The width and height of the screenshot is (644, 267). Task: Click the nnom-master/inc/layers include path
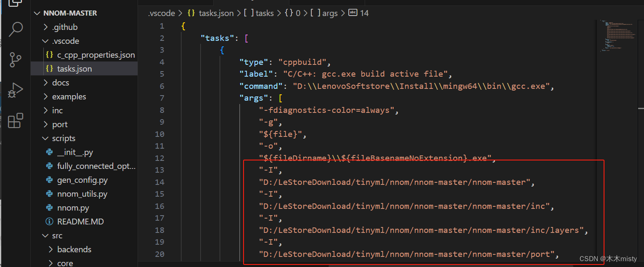422,230
